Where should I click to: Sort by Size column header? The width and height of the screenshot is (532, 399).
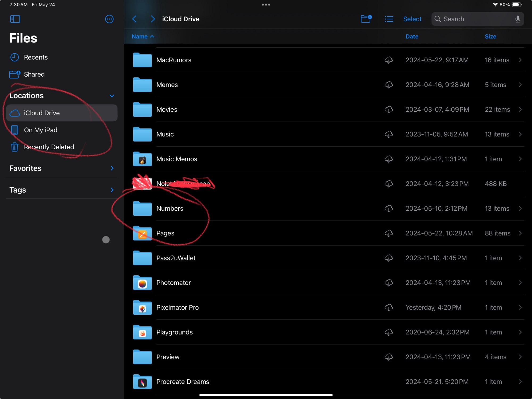pos(491,36)
